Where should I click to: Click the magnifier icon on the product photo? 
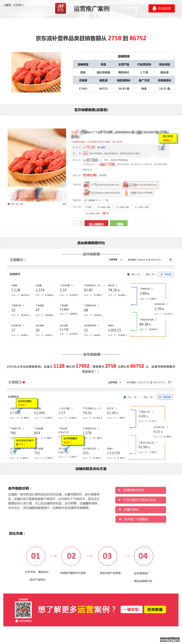(x=63, y=184)
